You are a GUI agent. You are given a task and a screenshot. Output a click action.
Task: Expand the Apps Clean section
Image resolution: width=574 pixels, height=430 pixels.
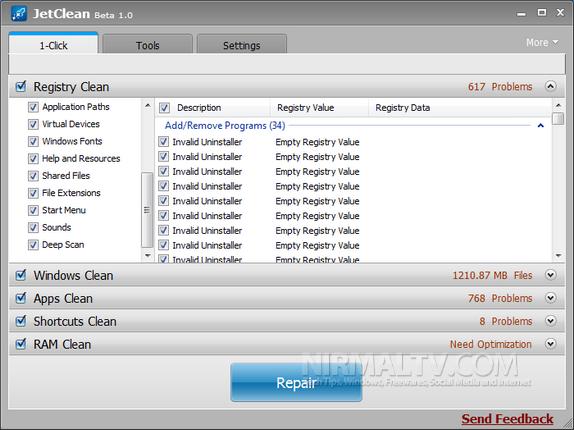pos(550,298)
